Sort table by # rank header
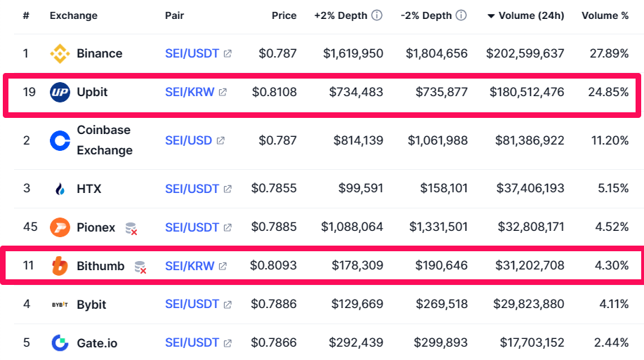This screenshot has height=360, width=644. (26, 15)
